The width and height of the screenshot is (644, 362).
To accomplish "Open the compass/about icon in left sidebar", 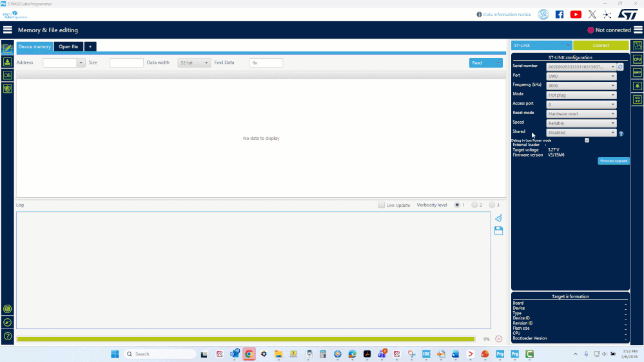I will pos(7,323).
